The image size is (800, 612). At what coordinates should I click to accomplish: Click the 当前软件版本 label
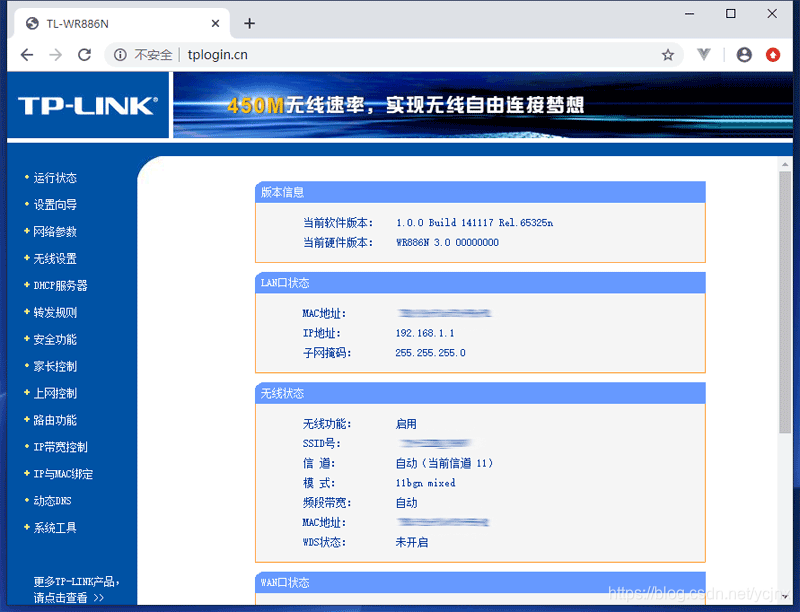click(338, 222)
